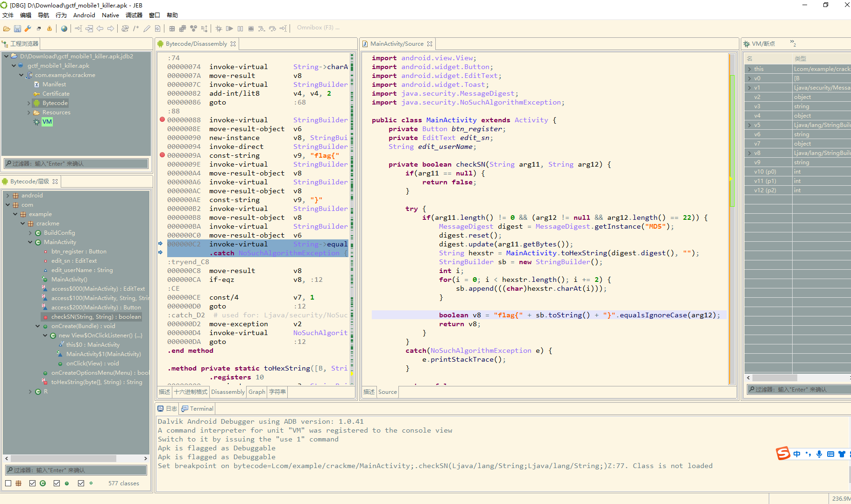Expand the android package in hierarchy

coord(8,196)
